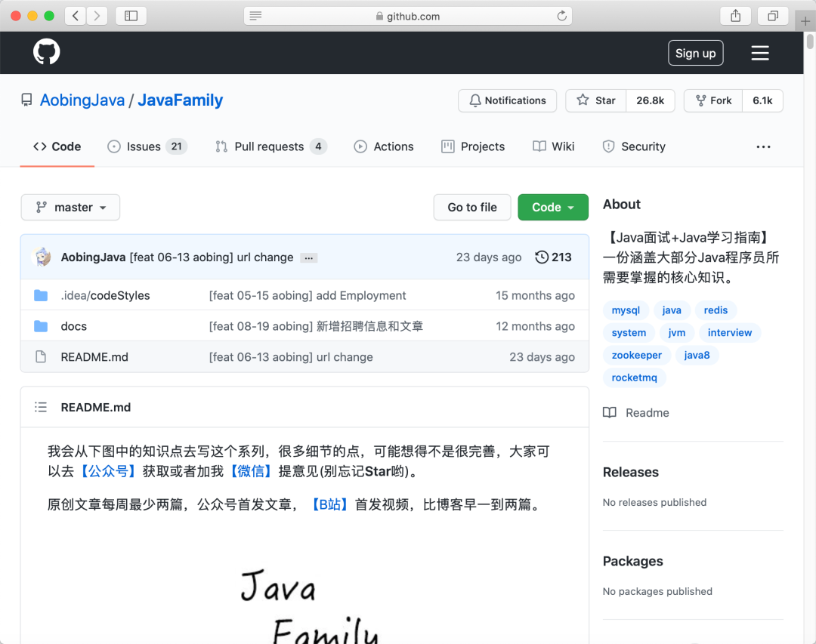816x644 pixels.
Task: Open the Projects tab
Action: (x=473, y=146)
